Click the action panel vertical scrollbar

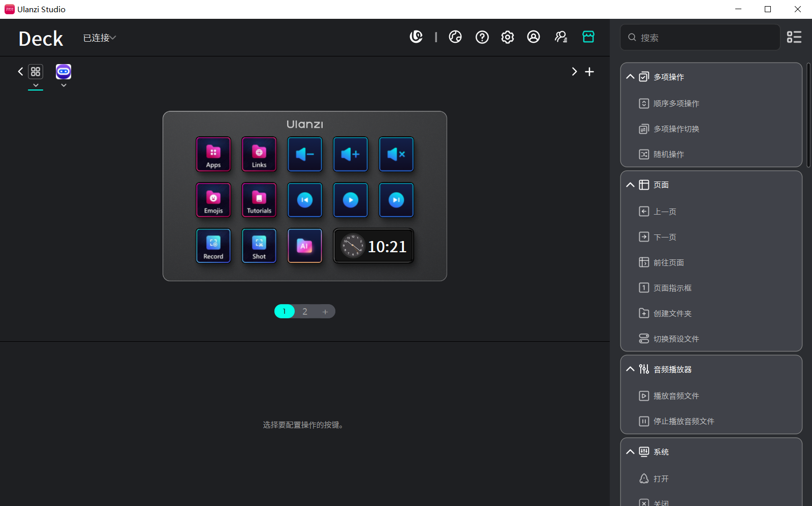808,115
